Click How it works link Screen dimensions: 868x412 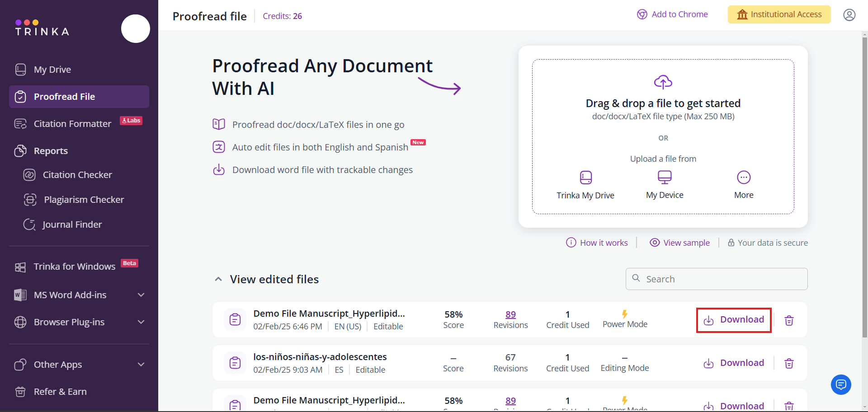pos(597,243)
